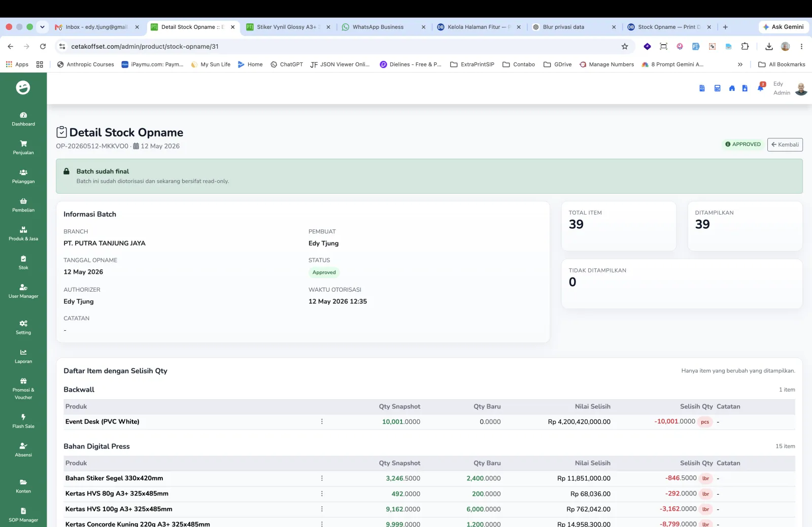Viewport: 812px width, 527px height.
Task: Open row menu for Kertas HVS 100g A3+
Action: click(x=322, y=509)
